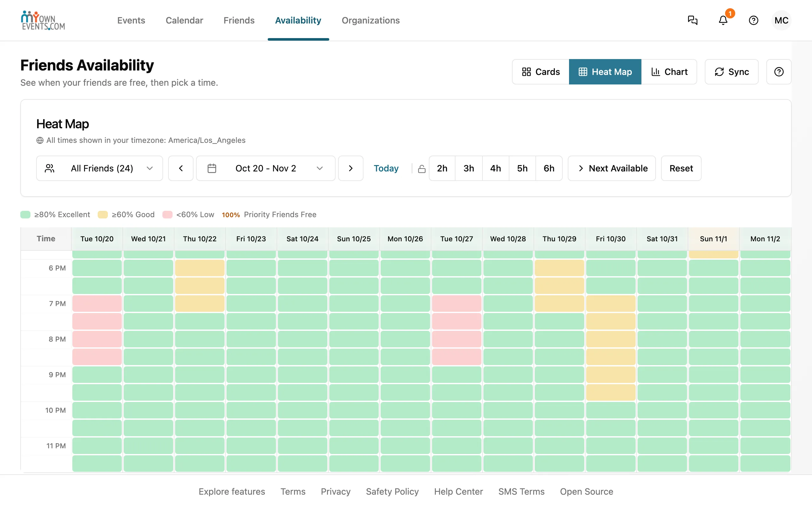Open the Oct 20 - Nov 2 date picker

[x=265, y=168]
